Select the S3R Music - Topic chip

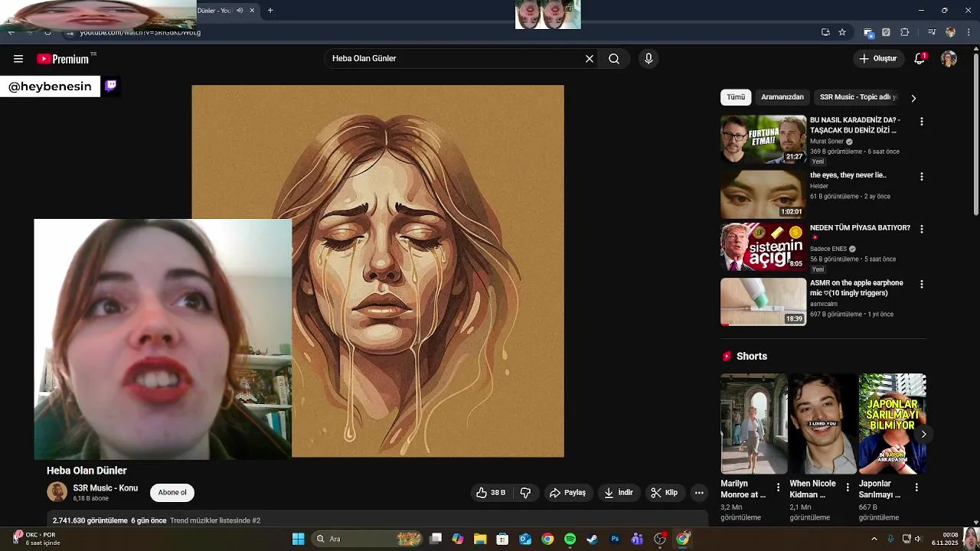point(857,97)
